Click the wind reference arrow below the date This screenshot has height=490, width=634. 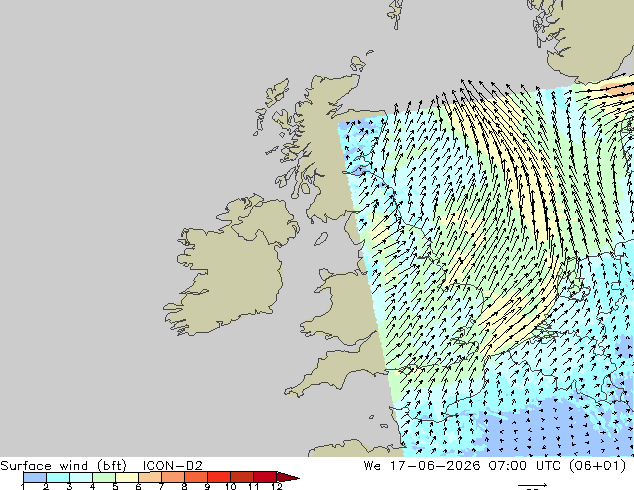(533, 485)
